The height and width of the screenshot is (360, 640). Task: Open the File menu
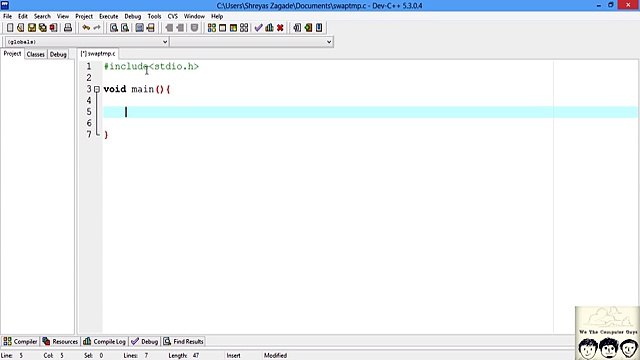[x=7, y=16]
